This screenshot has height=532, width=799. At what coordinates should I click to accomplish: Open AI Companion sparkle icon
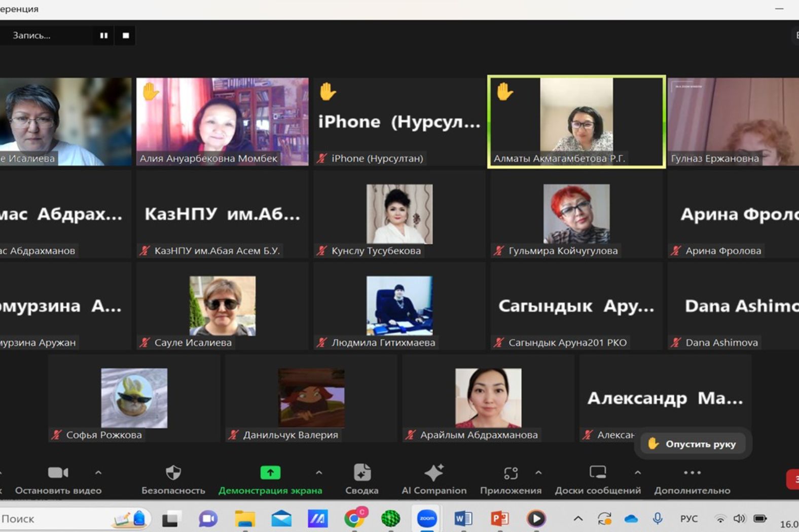(x=433, y=473)
